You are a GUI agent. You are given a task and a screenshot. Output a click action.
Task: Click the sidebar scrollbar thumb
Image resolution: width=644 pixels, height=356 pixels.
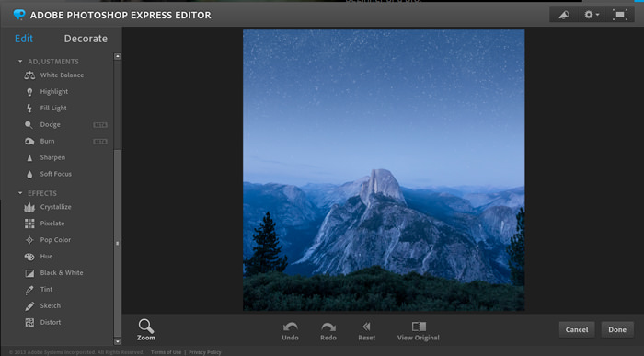point(118,243)
